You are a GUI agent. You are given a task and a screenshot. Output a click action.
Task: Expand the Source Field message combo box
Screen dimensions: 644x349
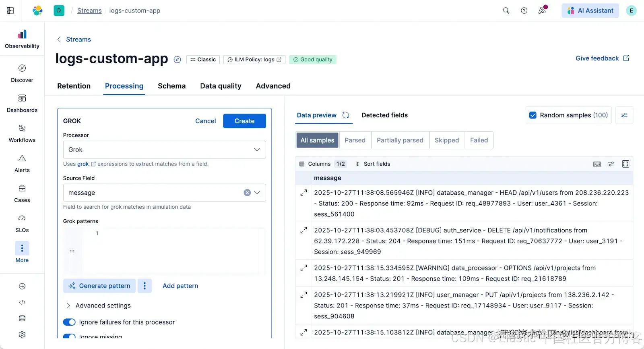pyautogui.click(x=257, y=193)
